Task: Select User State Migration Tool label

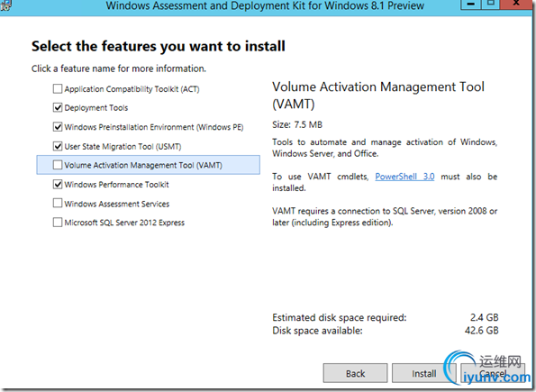Action: click(x=123, y=147)
